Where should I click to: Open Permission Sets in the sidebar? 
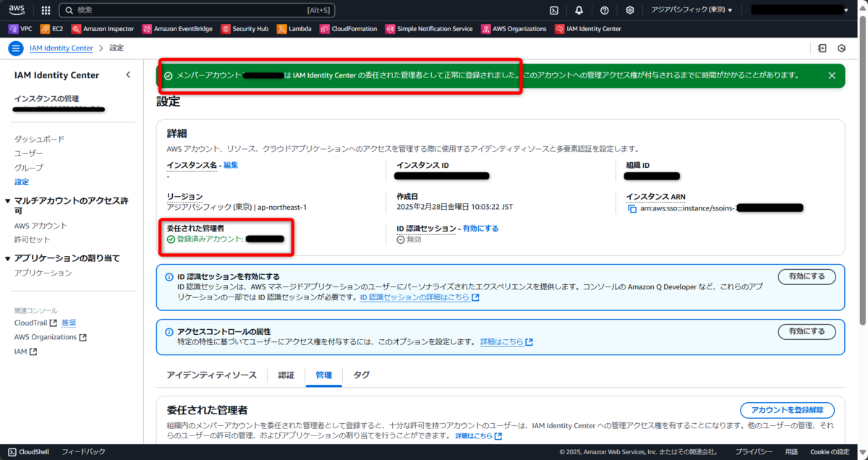click(x=33, y=239)
